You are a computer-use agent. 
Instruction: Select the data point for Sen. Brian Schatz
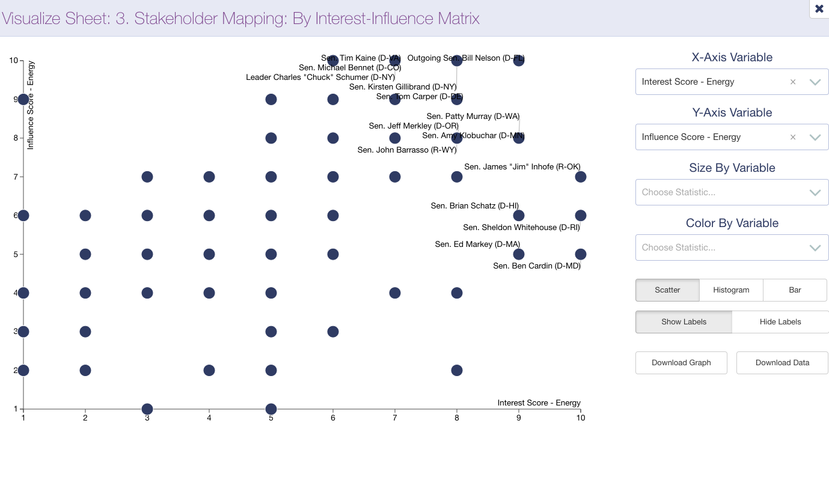(x=519, y=215)
